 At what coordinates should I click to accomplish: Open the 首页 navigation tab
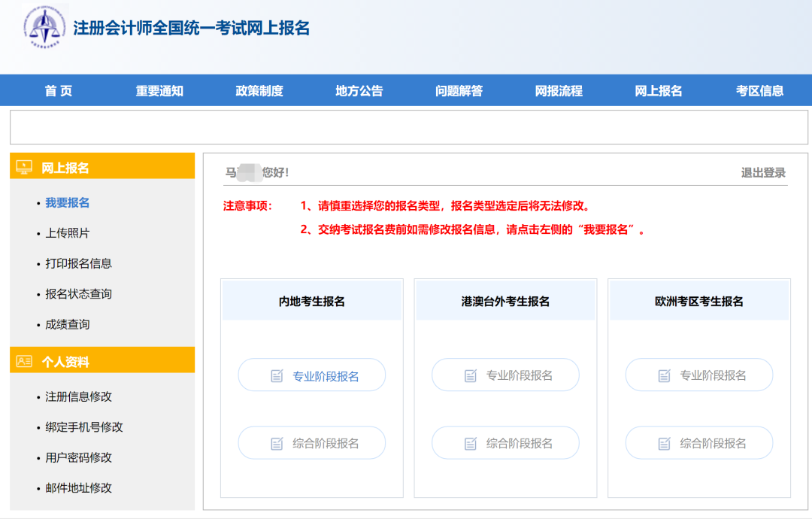pos(59,90)
